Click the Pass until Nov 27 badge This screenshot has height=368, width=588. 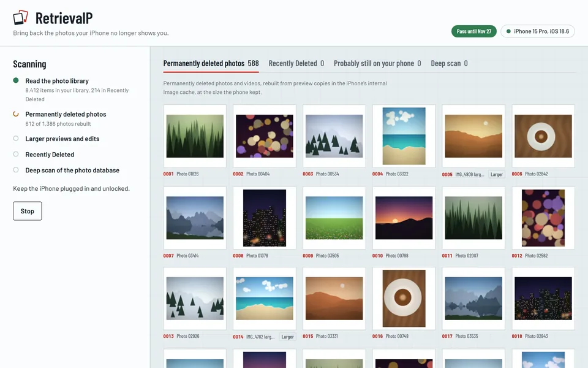(x=474, y=31)
